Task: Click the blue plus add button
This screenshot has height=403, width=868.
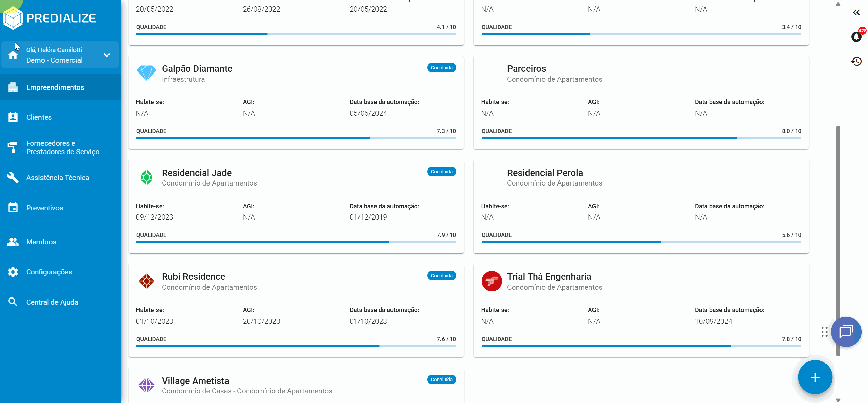Action: point(815,377)
